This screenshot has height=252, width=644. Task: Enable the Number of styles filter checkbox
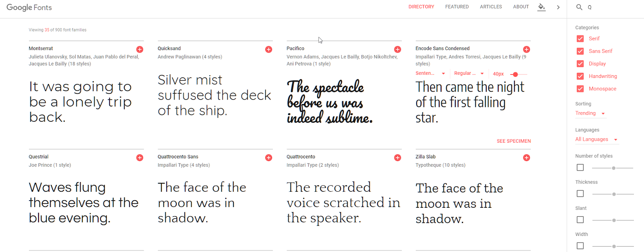click(580, 168)
